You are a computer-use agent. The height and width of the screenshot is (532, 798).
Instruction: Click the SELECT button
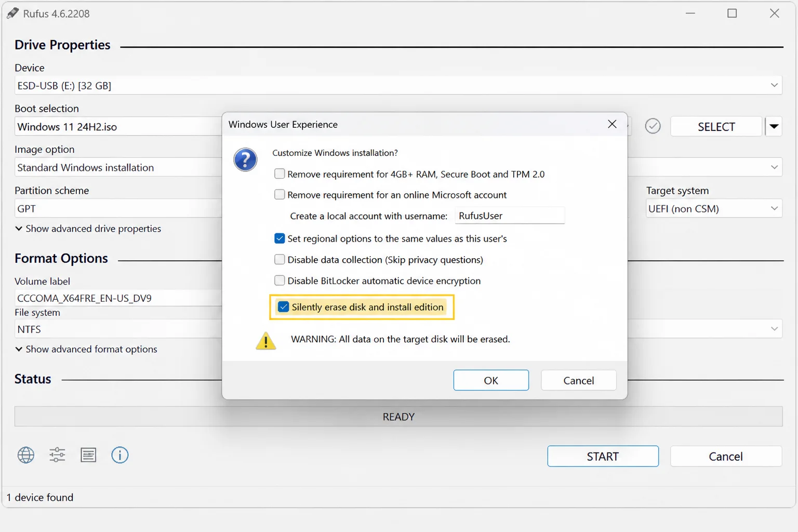(716, 127)
